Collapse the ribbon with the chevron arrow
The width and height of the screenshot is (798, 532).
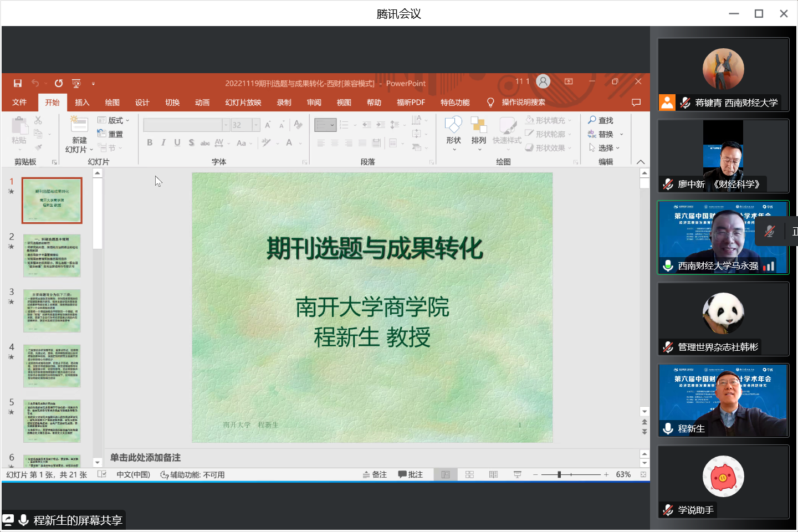(x=641, y=162)
